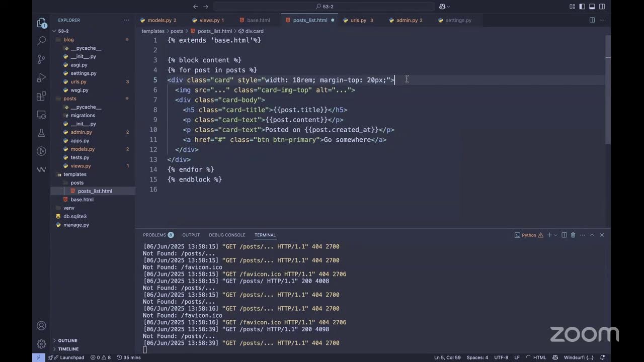644x362 pixels.
Task: Open the new terminal launch profile dropdown
Action: [555, 235]
